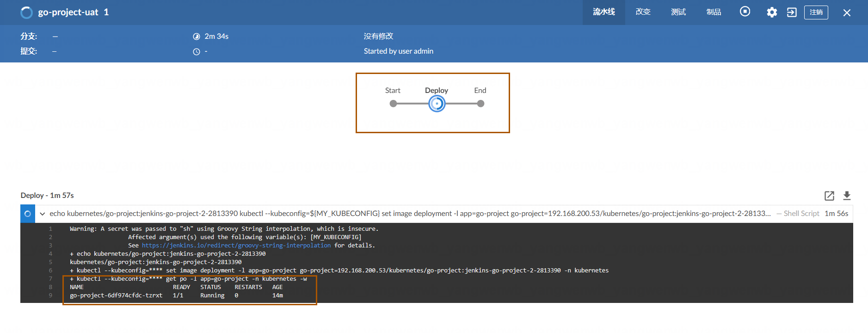Stop the running pipeline
Image resolution: width=868 pixels, height=333 pixels.
point(745,12)
